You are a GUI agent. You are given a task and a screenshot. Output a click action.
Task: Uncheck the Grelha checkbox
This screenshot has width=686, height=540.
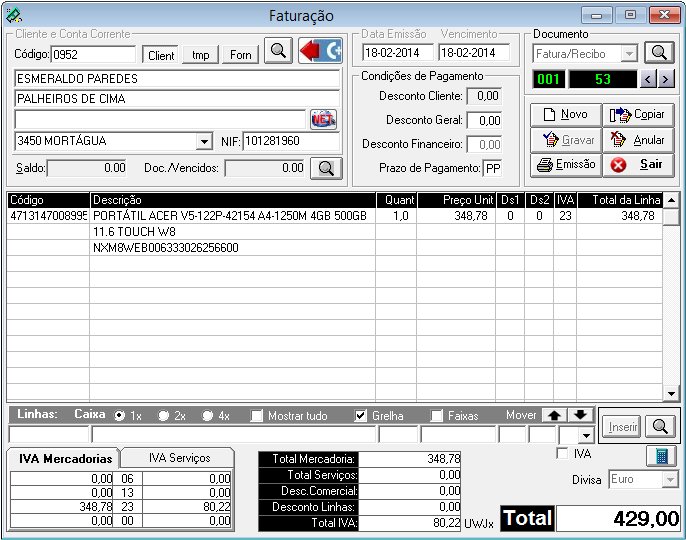pos(361,415)
